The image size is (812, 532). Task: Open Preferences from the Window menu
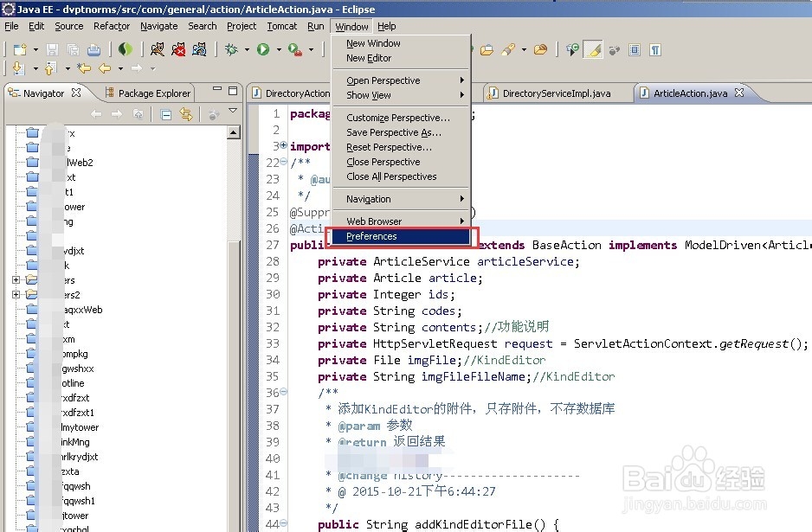click(x=373, y=236)
